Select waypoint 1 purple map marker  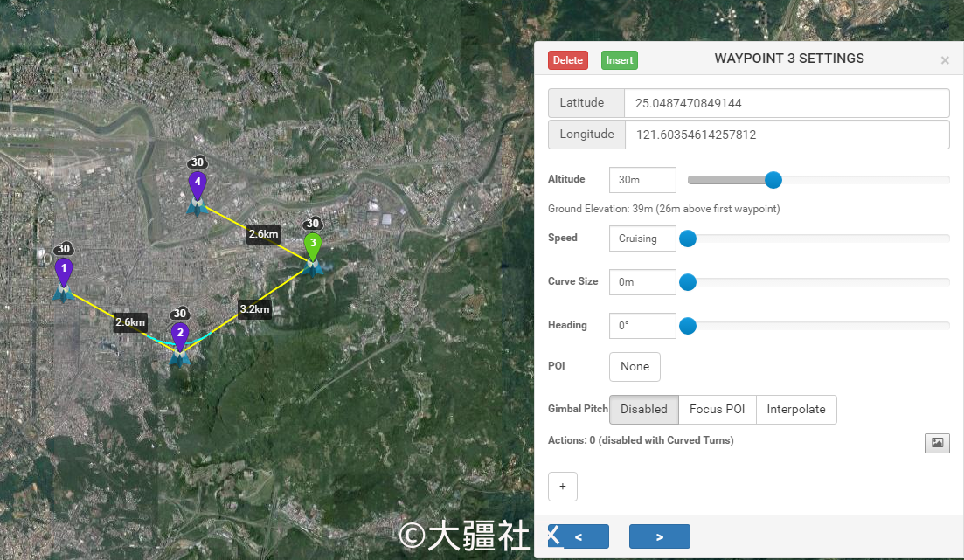(63, 273)
